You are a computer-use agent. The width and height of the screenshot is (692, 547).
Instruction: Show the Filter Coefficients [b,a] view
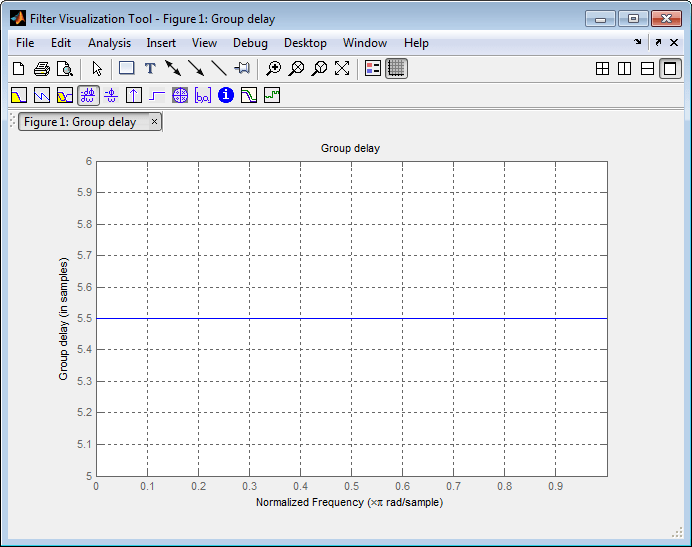tap(203, 95)
